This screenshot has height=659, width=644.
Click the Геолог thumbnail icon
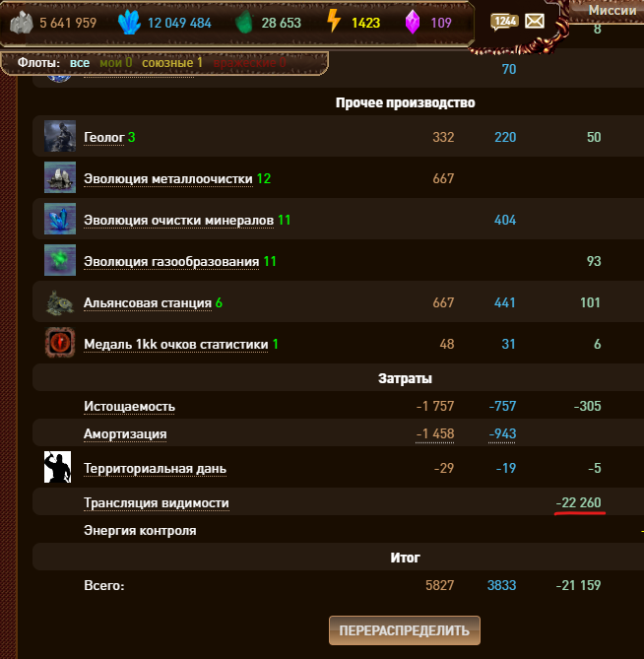tap(60, 136)
